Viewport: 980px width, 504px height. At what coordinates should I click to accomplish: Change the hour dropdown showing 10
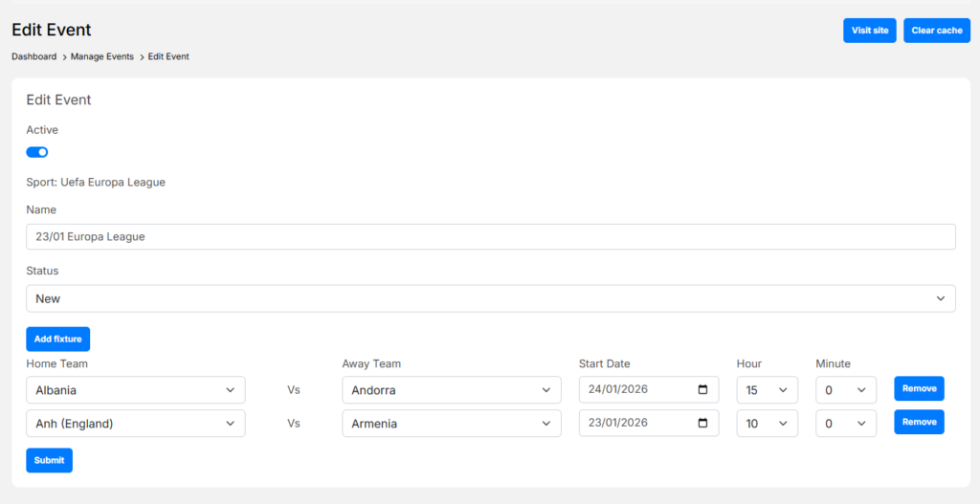pyautogui.click(x=767, y=424)
